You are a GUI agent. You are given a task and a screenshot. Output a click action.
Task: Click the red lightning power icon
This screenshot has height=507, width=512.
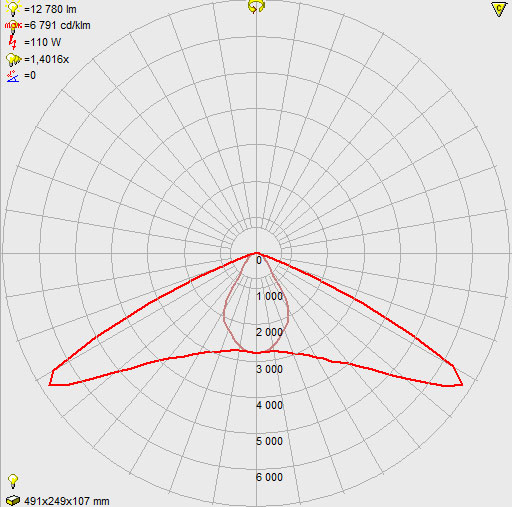pyautogui.click(x=13, y=42)
